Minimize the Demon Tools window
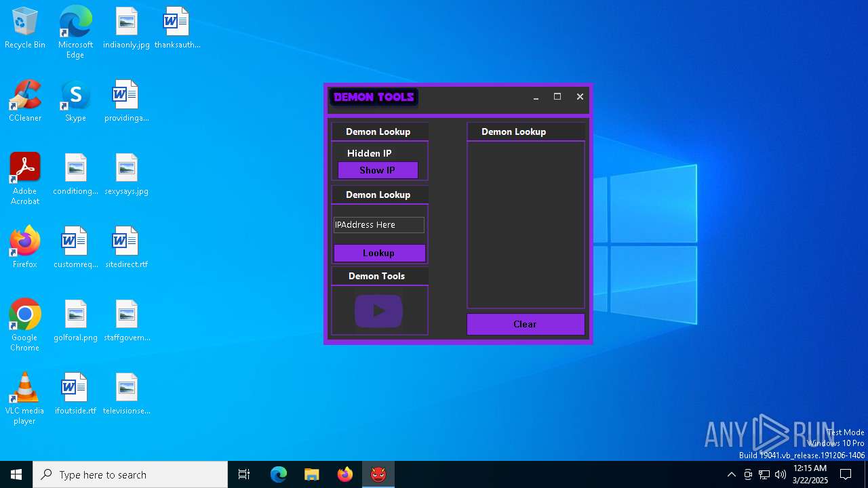 [536, 97]
